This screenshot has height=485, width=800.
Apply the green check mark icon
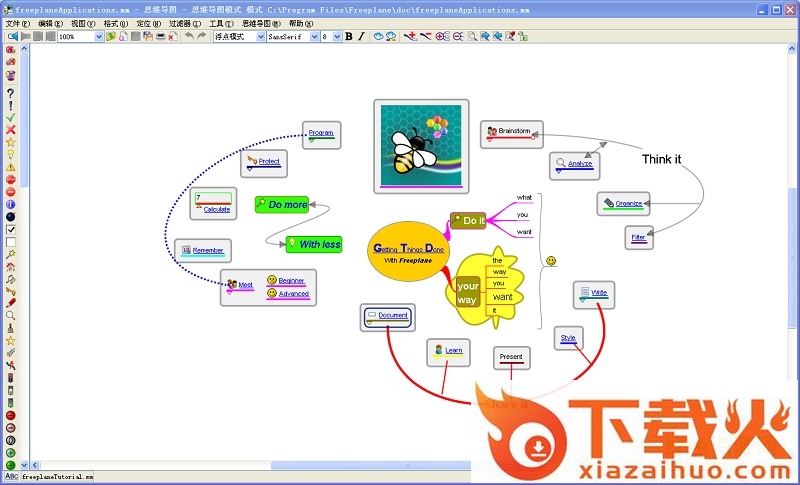tap(10, 118)
